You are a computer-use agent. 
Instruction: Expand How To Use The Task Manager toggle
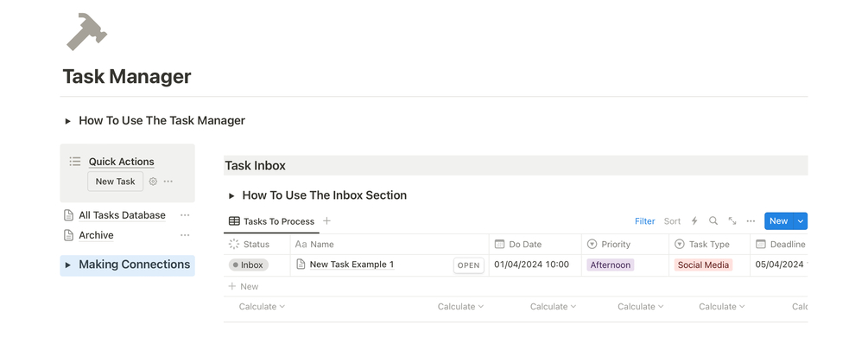pos(68,121)
